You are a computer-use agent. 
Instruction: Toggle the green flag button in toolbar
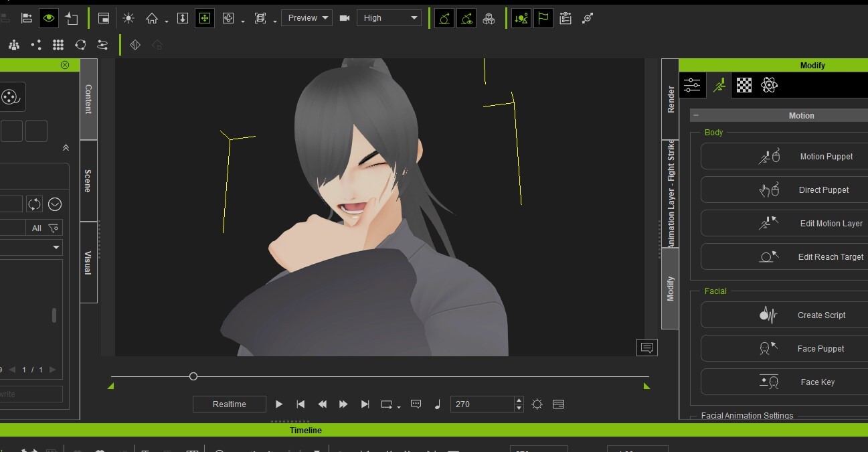pos(543,18)
